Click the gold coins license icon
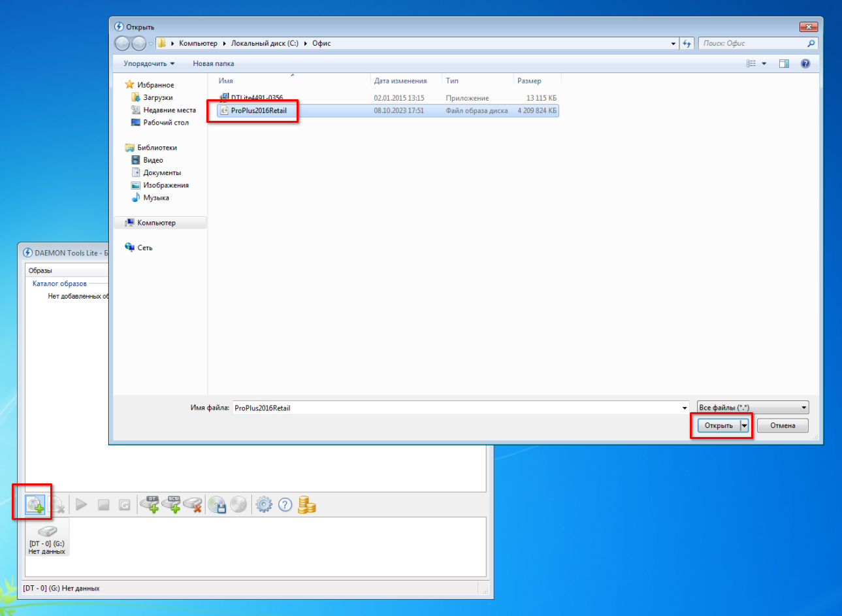Viewport: 842px width, 616px height. 306,504
